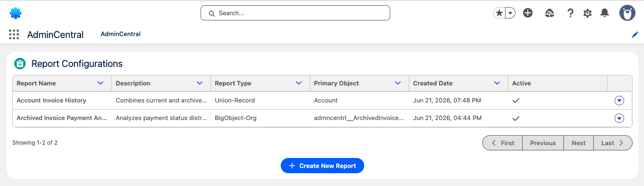This screenshot has height=186, width=644.
Task: Open the Global Actions plus icon
Action: pyautogui.click(x=528, y=13)
